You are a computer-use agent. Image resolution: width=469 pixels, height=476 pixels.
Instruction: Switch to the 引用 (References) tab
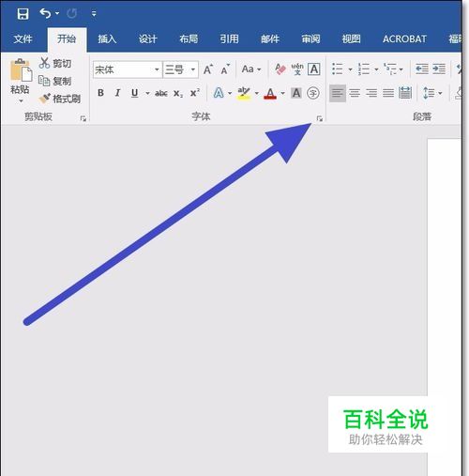pos(229,39)
